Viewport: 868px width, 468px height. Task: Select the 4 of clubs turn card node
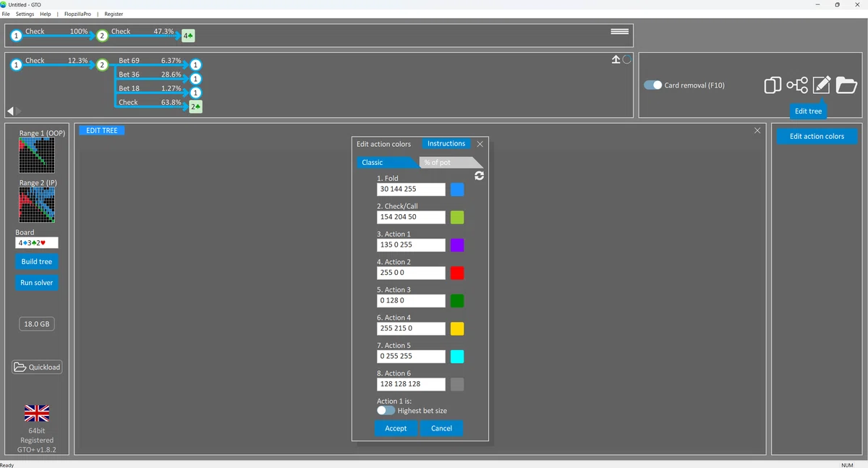point(188,35)
